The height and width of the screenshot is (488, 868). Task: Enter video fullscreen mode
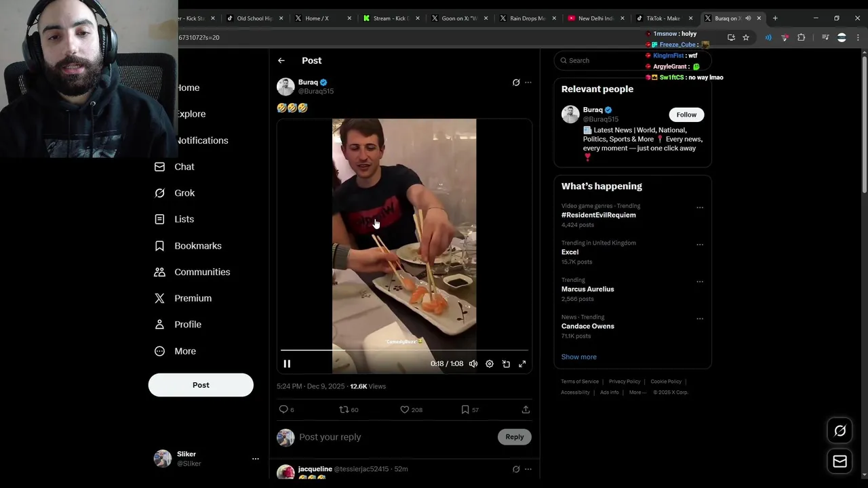(x=522, y=364)
